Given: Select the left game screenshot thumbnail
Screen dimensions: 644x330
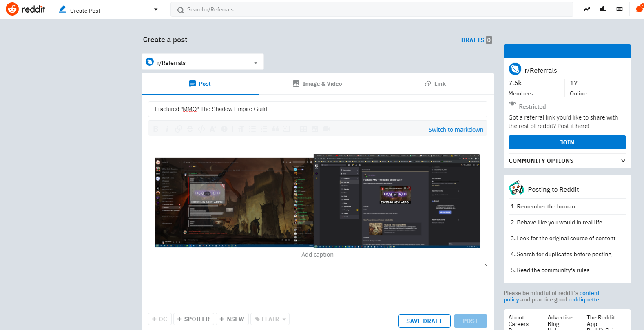Looking at the screenshot, I should click(234, 203).
